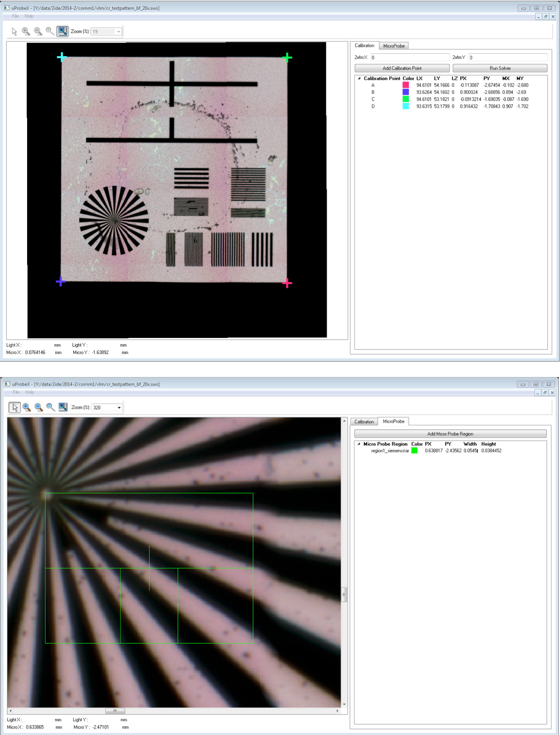This screenshot has height=735, width=560.
Task: Click the 2xfm:X input field
Action: click(410, 57)
